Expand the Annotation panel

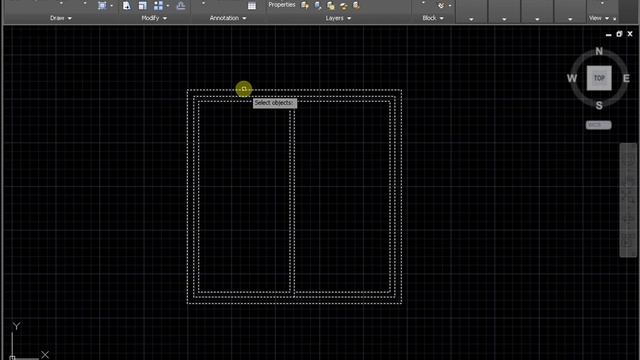[228, 18]
